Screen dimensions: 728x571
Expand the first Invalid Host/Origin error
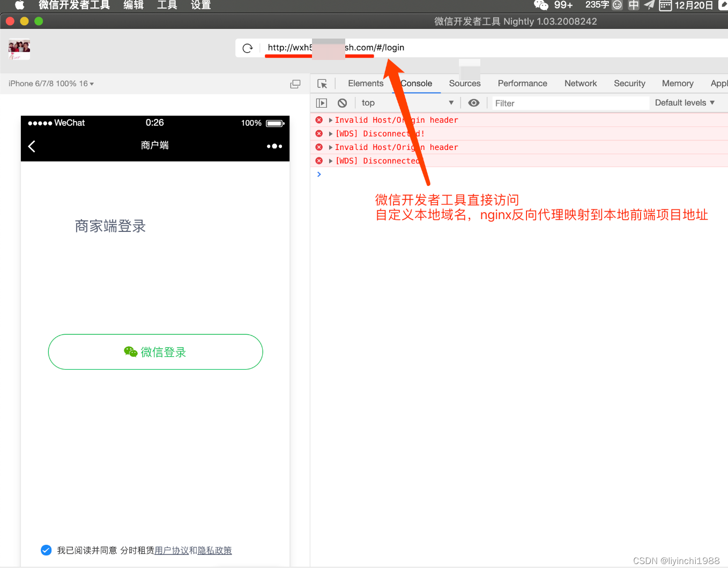[331, 121]
